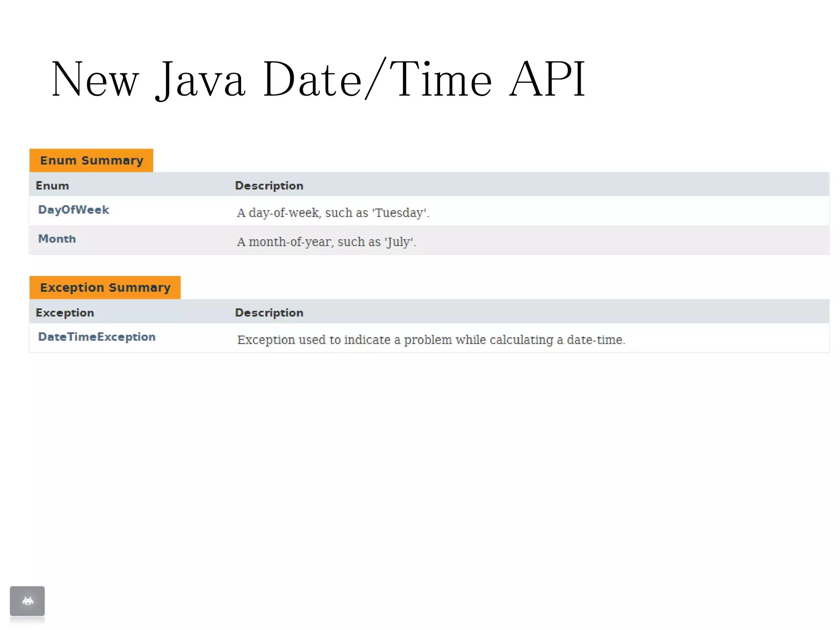Click the Exception column header
This screenshot has width=840, height=630.
(65, 313)
